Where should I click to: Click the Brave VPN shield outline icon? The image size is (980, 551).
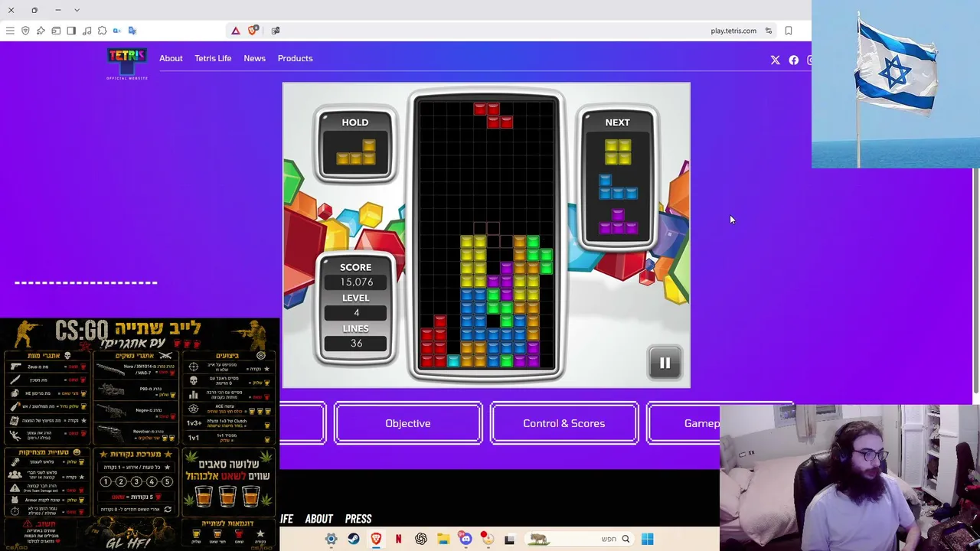tap(25, 31)
